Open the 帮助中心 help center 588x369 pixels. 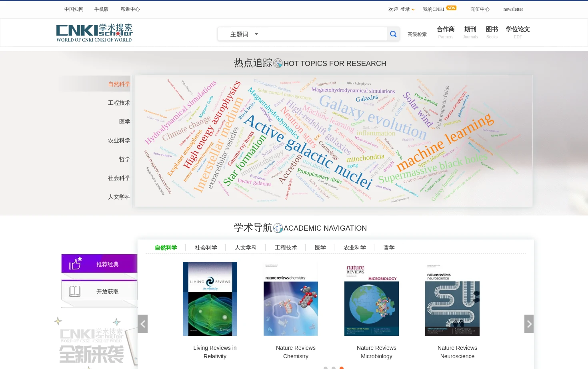click(x=130, y=9)
